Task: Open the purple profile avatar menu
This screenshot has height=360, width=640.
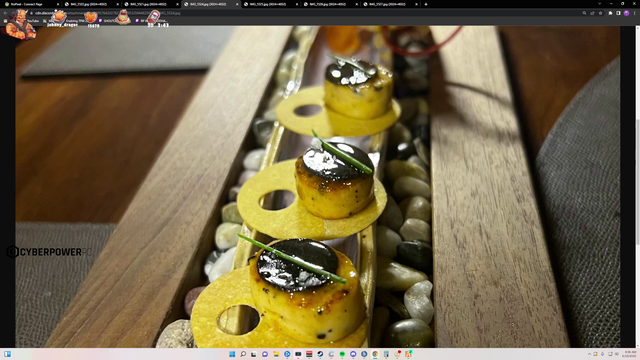Action: click(x=627, y=13)
